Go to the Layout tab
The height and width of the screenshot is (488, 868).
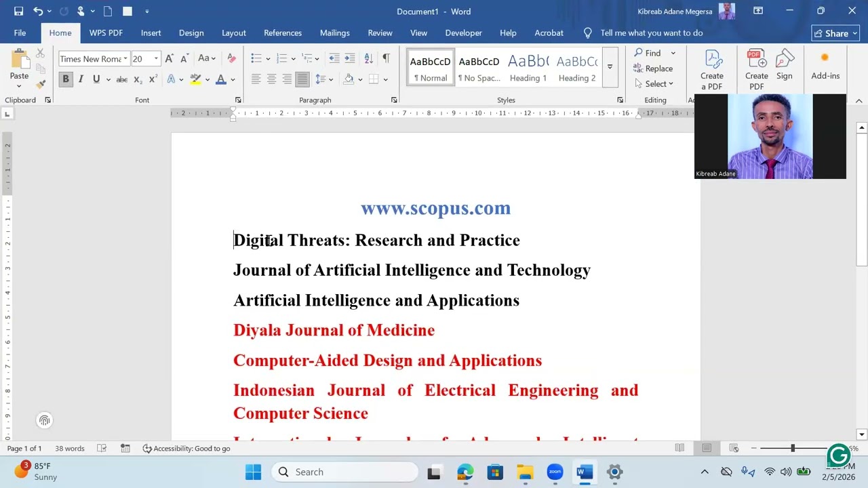(x=233, y=33)
